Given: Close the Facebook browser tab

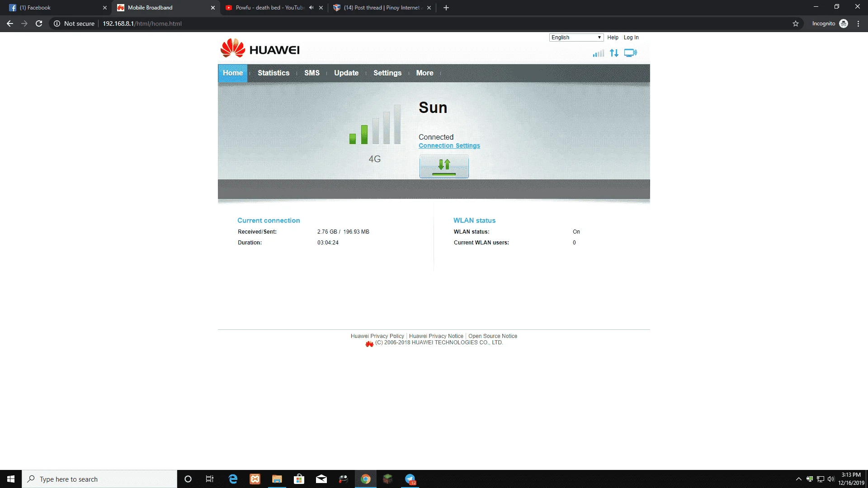Looking at the screenshot, I should coord(105,8).
